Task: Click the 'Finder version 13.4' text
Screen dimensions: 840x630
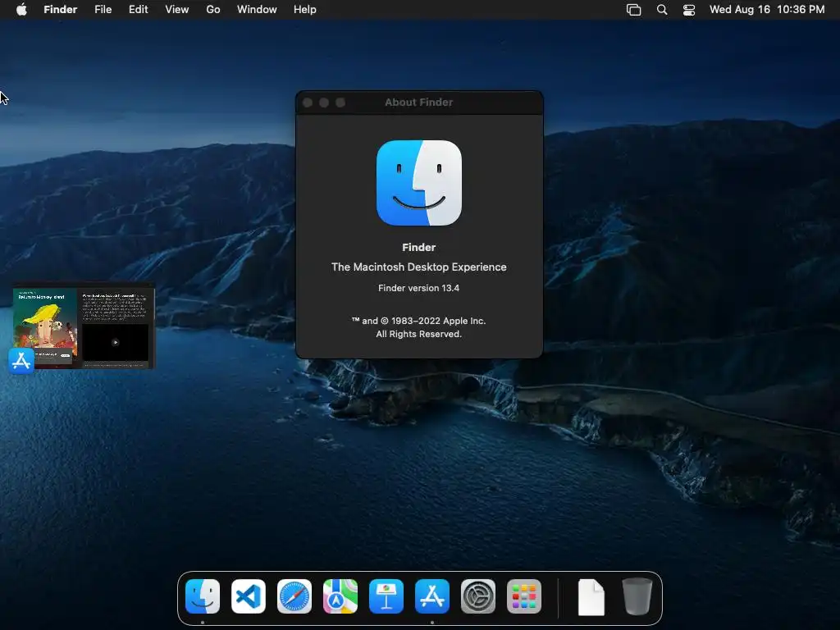Action: [x=419, y=288]
